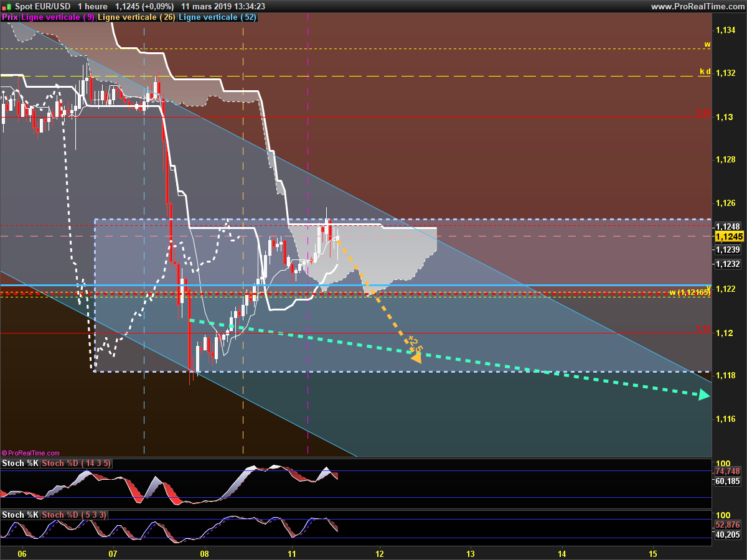Click the candlestick icon beside Spot EUR/USD
Viewport: 747px width, 560px height.
6,6
